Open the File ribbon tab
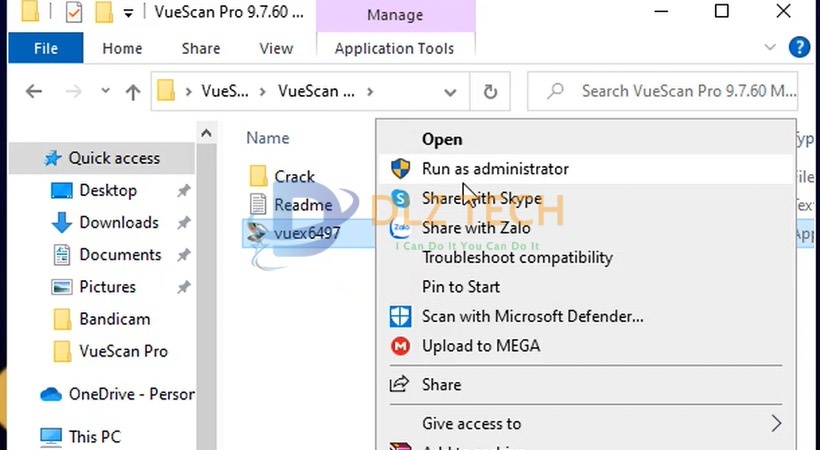The width and height of the screenshot is (820, 450). [x=46, y=48]
